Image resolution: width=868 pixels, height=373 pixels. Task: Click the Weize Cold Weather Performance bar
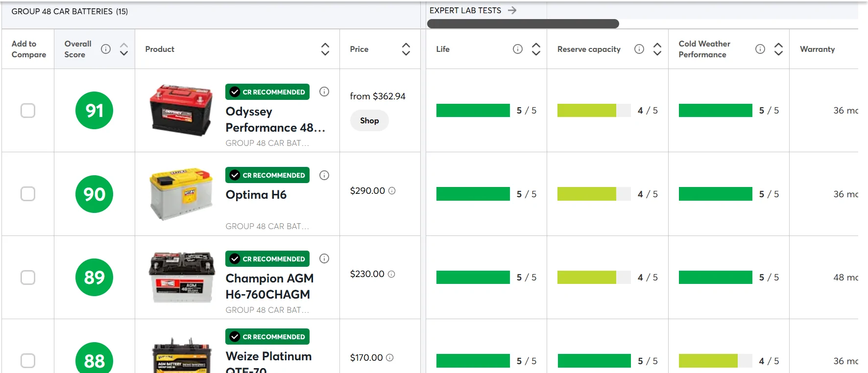pos(716,361)
